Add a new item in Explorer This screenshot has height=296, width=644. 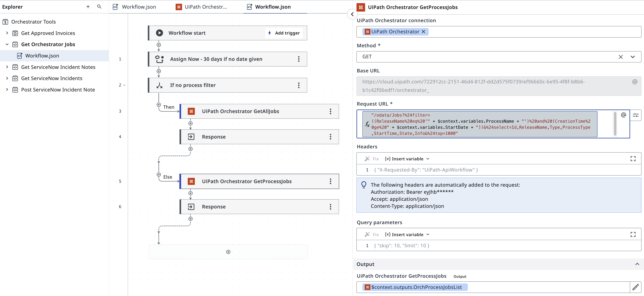88,7
